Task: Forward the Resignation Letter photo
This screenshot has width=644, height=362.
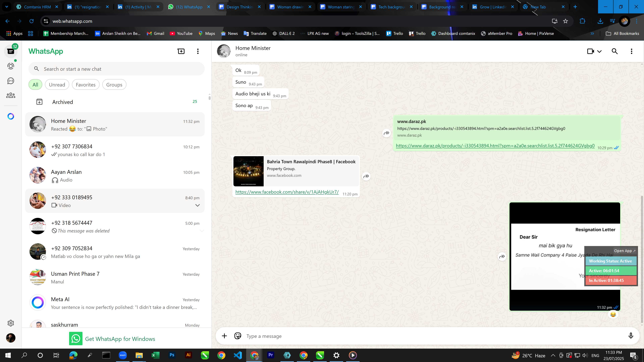Action: tap(502, 257)
